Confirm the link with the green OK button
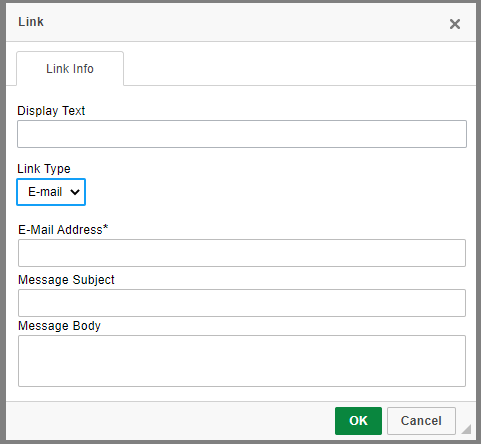481x444 pixels. pos(358,421)
